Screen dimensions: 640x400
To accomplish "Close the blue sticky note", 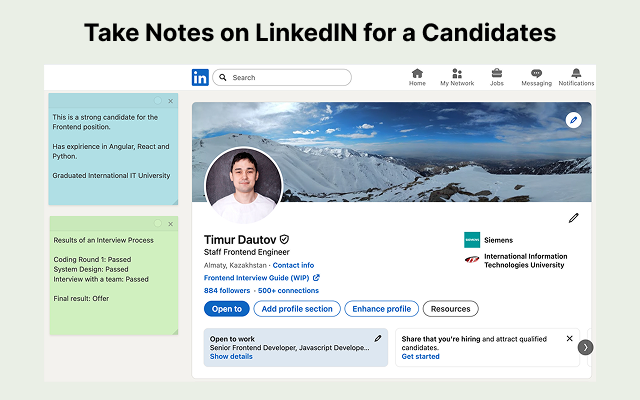I will coord(171,101).
